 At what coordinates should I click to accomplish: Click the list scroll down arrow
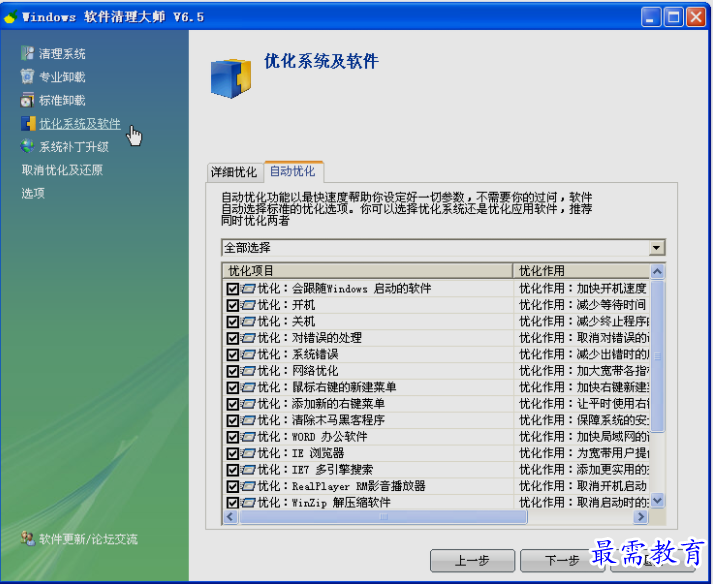(x=657, y=501)
